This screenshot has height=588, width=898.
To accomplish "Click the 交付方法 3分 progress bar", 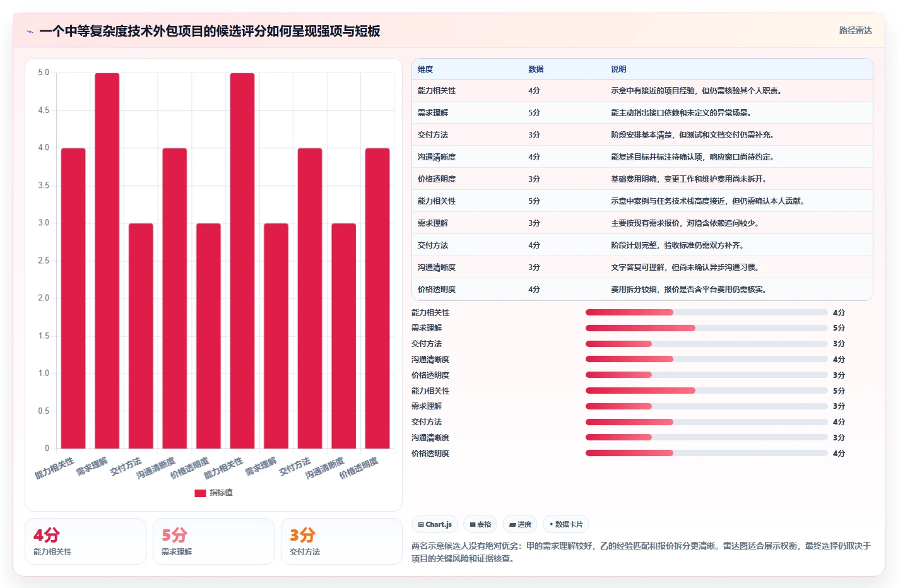I will click(706, 344).
